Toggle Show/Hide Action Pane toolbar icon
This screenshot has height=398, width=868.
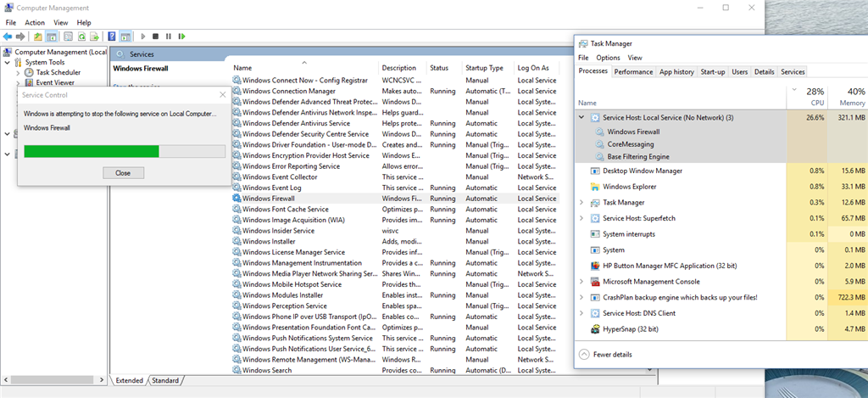(125, 36)
